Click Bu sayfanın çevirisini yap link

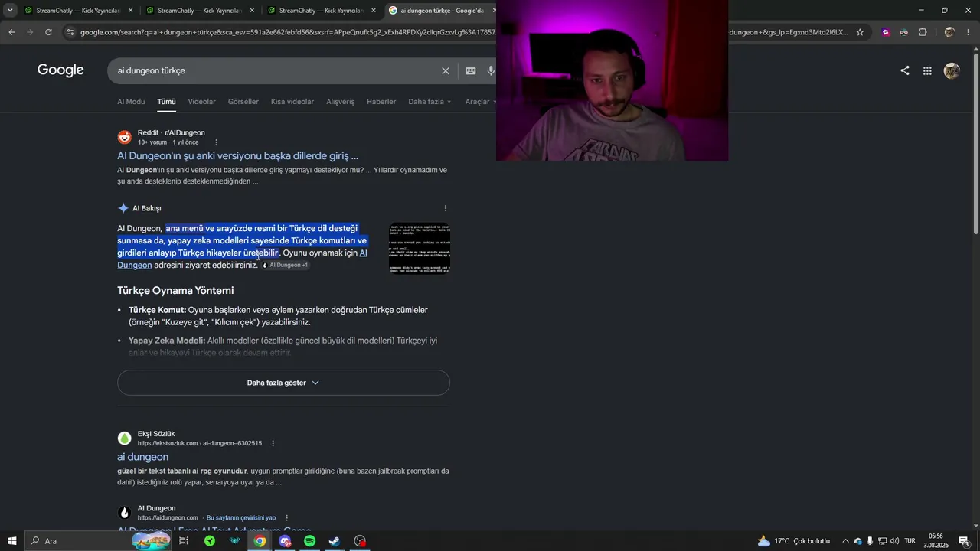(x=241, y=518)
